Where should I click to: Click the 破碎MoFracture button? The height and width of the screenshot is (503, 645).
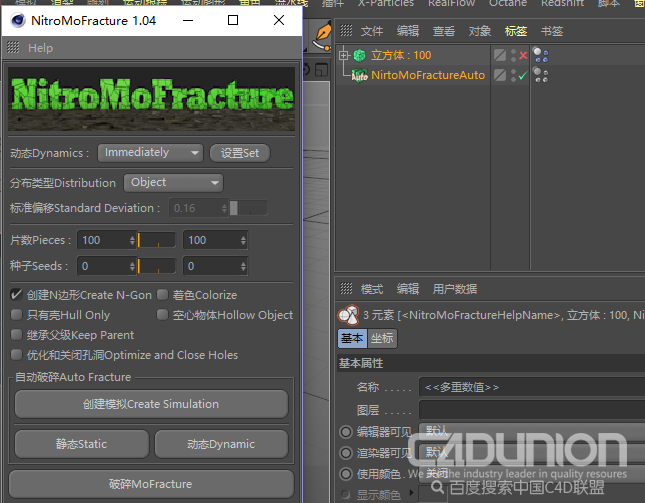pos(151,484)
